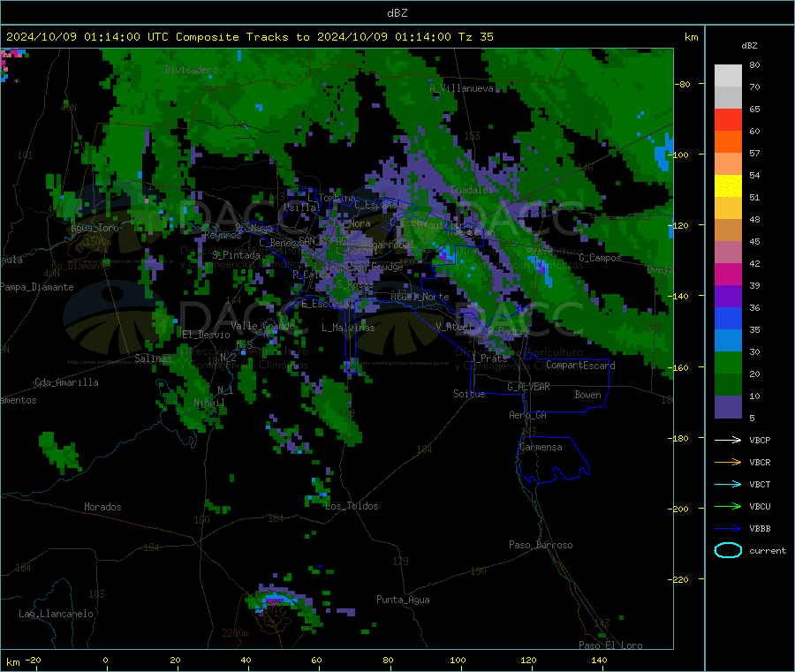Pick the bright green 20-30 dBZ swatch
795x672 pixels.
pos(728,362)
